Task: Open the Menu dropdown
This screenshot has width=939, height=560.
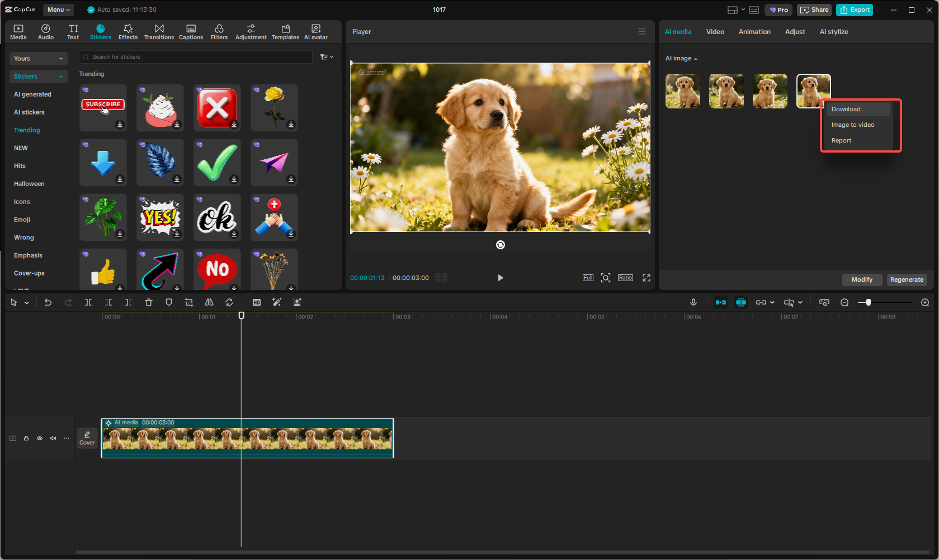Action: coord(59,10)
